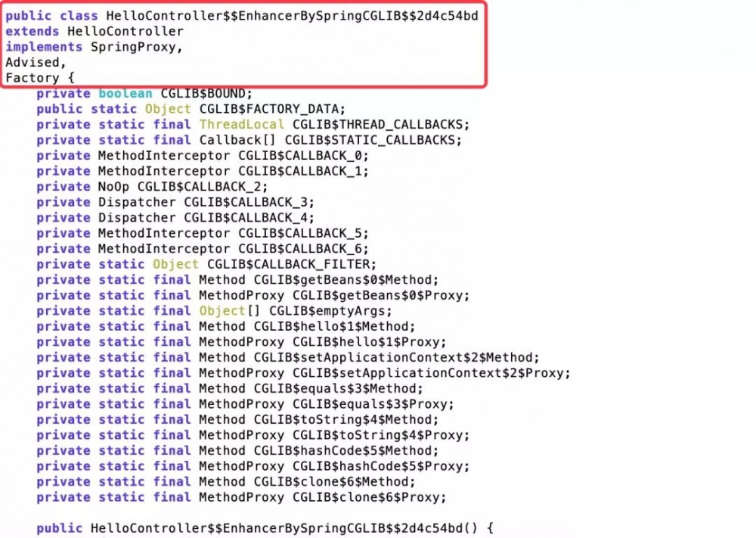Click the CGLIB$equals$3$Method line
756x538 pixels.
[230, 388]
